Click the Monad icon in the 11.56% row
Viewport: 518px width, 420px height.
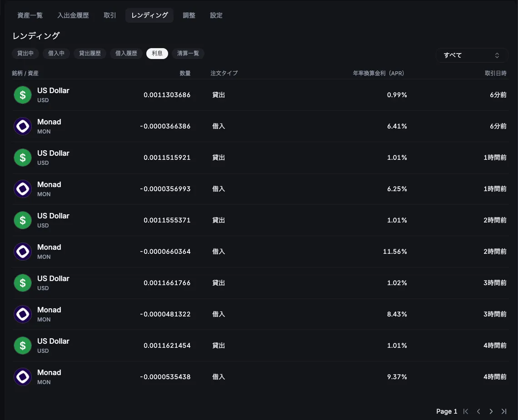click(23, 252)
